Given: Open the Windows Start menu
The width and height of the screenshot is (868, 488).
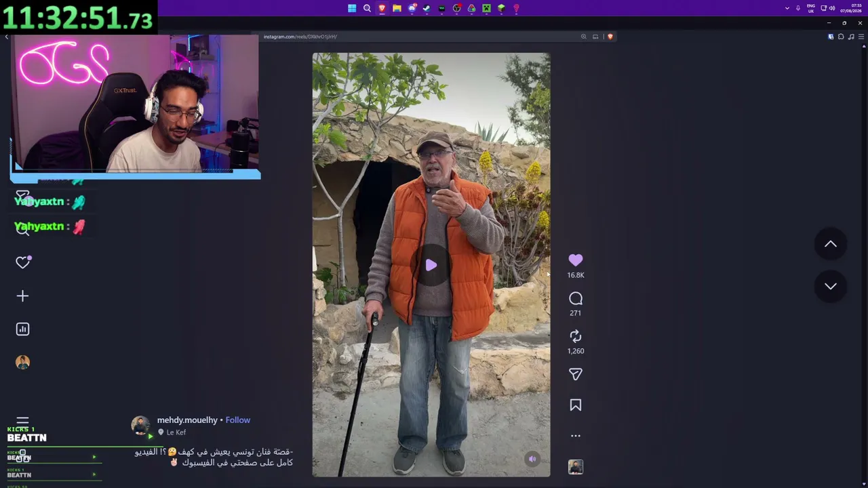Looking at the screenshot, I should [352, 8].
